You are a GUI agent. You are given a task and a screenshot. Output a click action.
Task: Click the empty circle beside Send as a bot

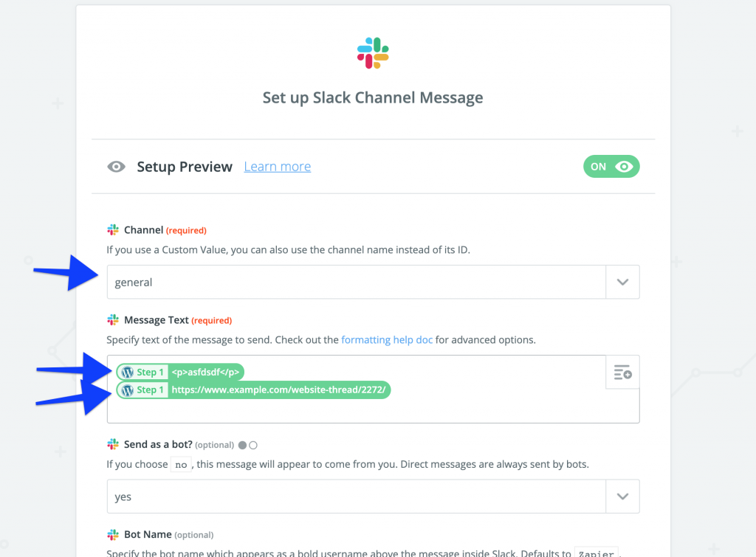click(x=253, y=444)
